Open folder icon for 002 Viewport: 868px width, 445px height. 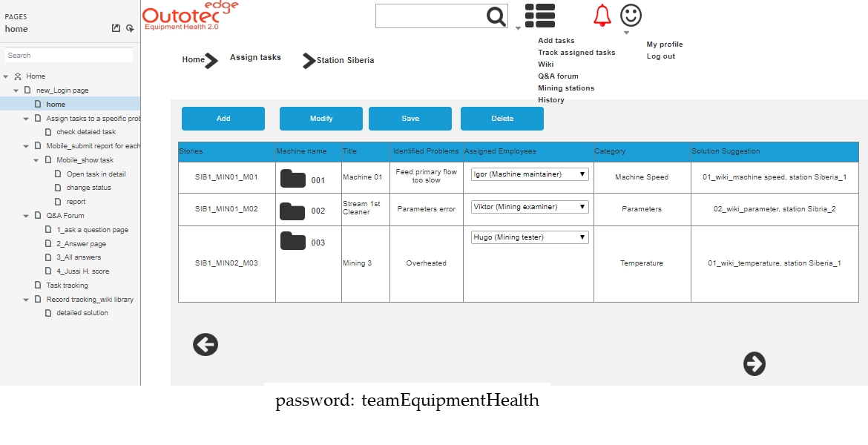(x=292, y=211)
